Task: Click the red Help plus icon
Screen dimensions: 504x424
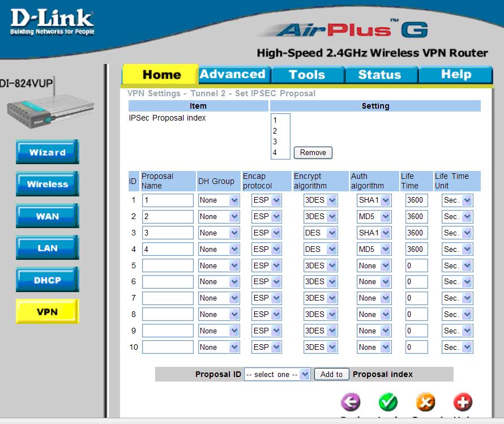Action: click(463, 402)
